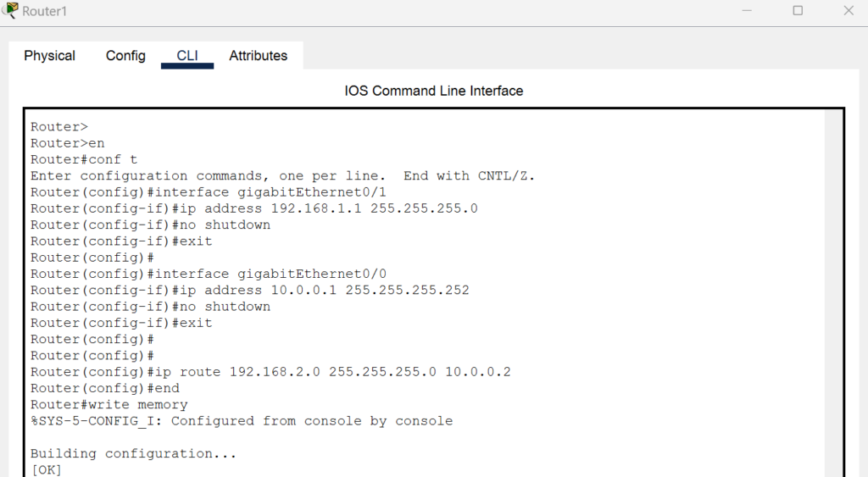Click the 'ip address 192.168.1.1' command line
Viewport: 868px width, 477px height.
click(254, 208)
